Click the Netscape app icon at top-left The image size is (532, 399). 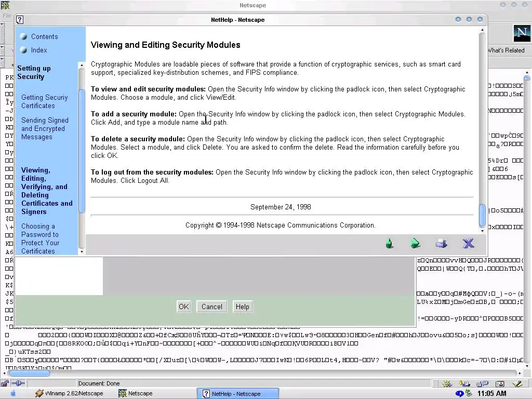point(5,5)
